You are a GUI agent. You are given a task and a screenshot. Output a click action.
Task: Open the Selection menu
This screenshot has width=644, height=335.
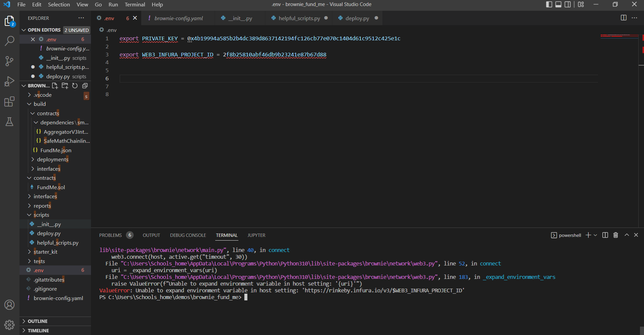(59, 4)
